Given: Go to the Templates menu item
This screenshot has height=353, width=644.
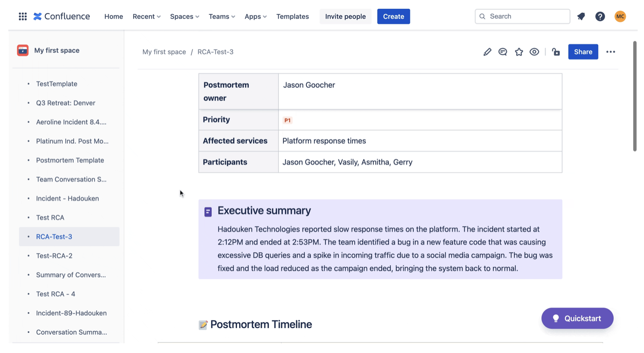Looking at the screenshot, I should point(292,17).
